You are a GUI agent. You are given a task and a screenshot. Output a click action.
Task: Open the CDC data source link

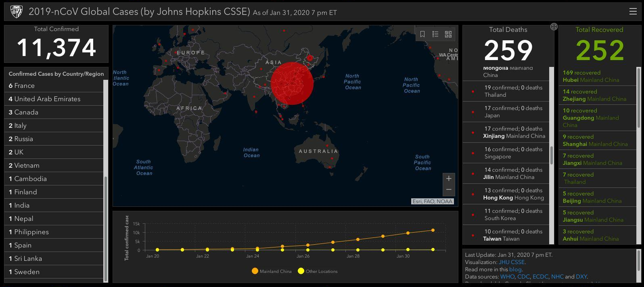pyautogui.click(x=523, y=277)
